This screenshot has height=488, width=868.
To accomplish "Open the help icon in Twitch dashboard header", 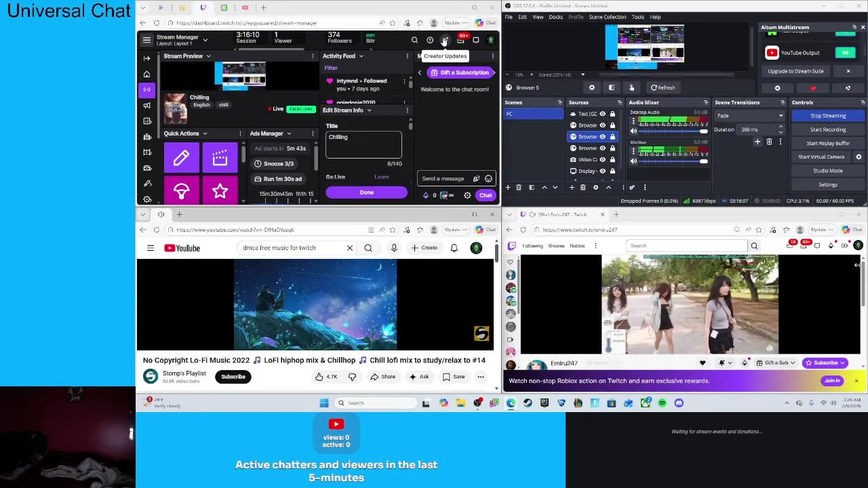I will (430, 41).
